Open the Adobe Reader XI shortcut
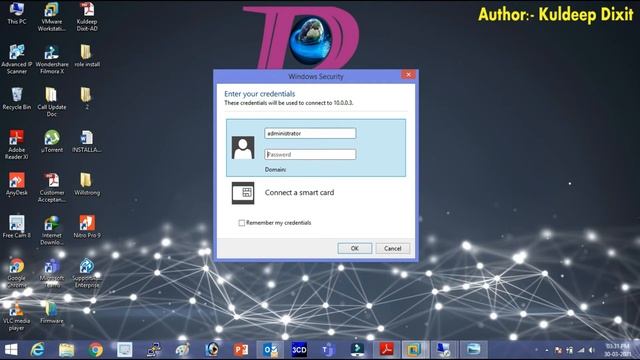The height and width of the screenshot is (360, 640). tap(17, 145)
